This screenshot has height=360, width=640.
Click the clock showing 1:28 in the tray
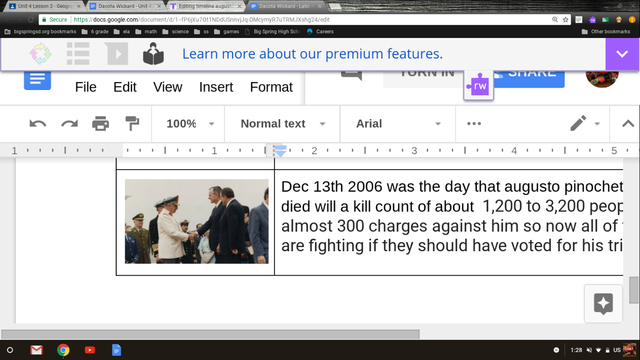[576, 350]
